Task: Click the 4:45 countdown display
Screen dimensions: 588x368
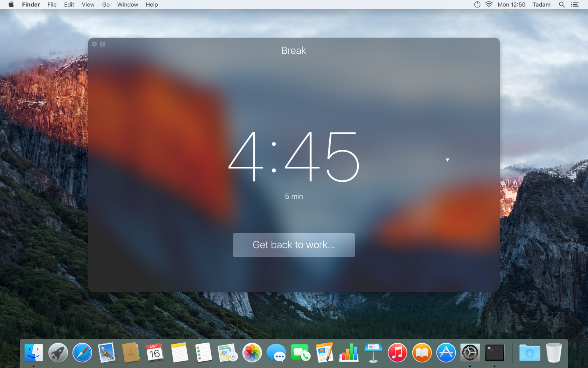Action: point(294,156)
